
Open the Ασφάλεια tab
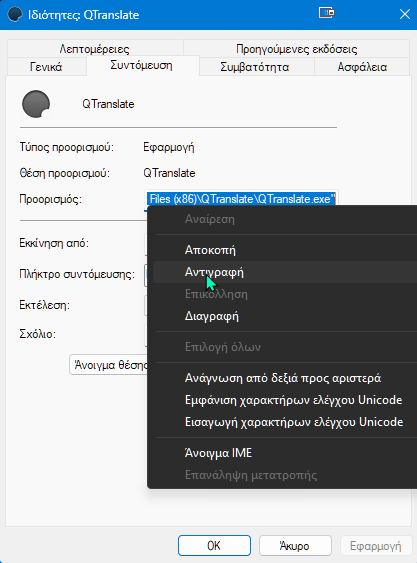coord(362,67)
